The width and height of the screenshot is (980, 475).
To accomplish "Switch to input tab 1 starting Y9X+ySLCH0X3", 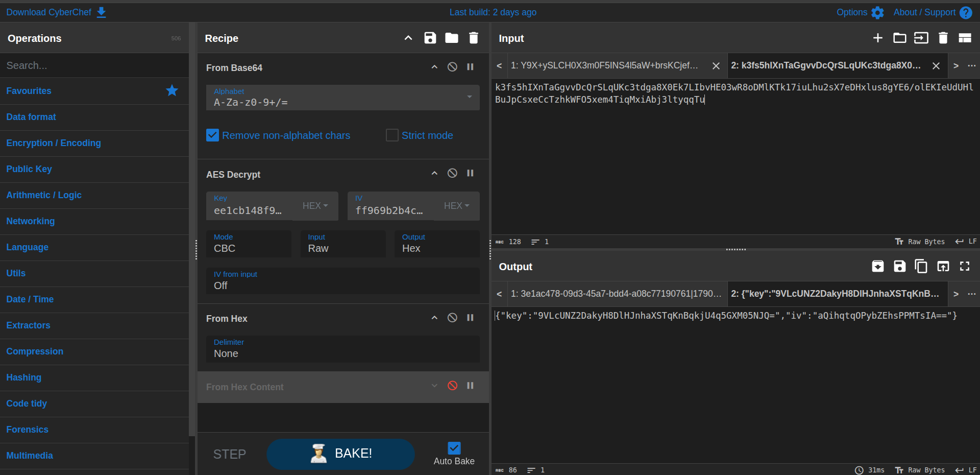I will pyautogui.click(x=604, y=65).
